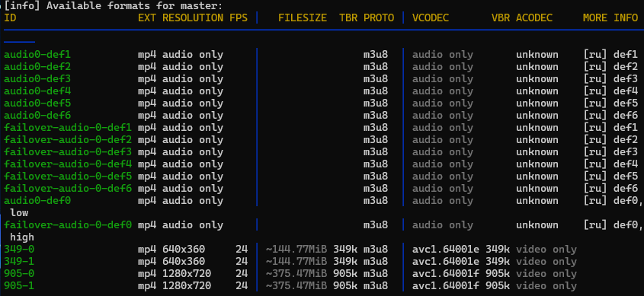Image resolution: width=644 pixels, height=296 pixels.
Task: Click the VBR column header
Action: coord(501,18)
